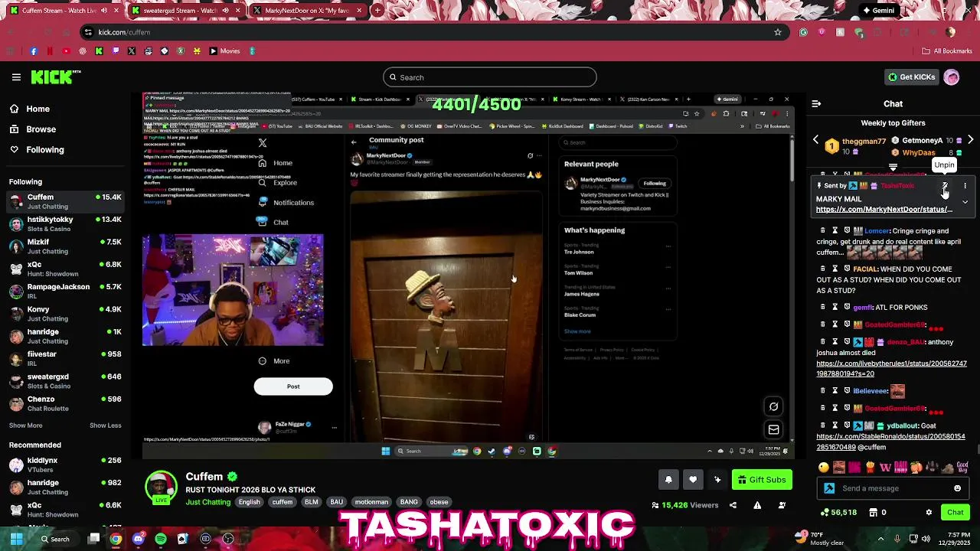
Task: Open the moderators user icon
Action: (x=782, y=505)
